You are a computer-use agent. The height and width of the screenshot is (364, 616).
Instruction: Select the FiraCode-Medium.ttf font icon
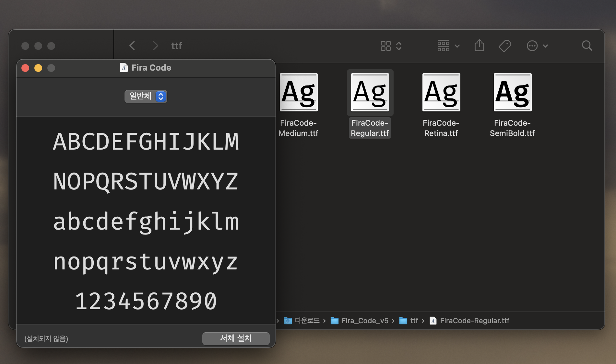tap(299, 92)
